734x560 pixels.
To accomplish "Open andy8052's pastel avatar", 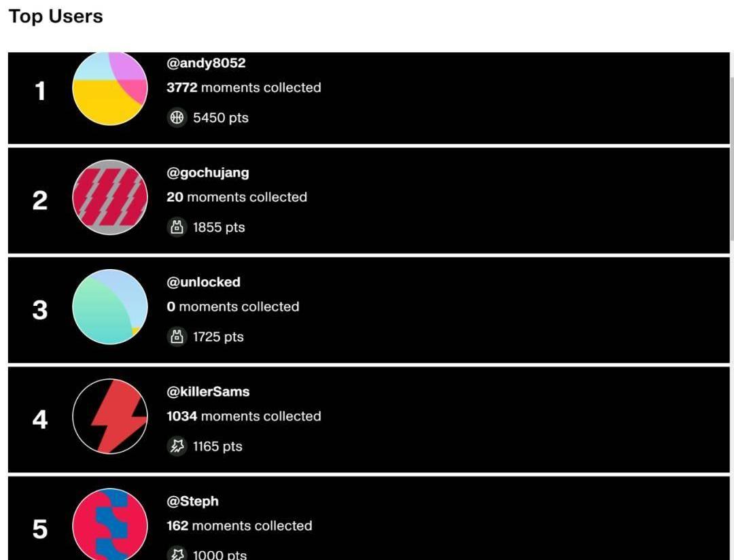I will coord(110,88).
